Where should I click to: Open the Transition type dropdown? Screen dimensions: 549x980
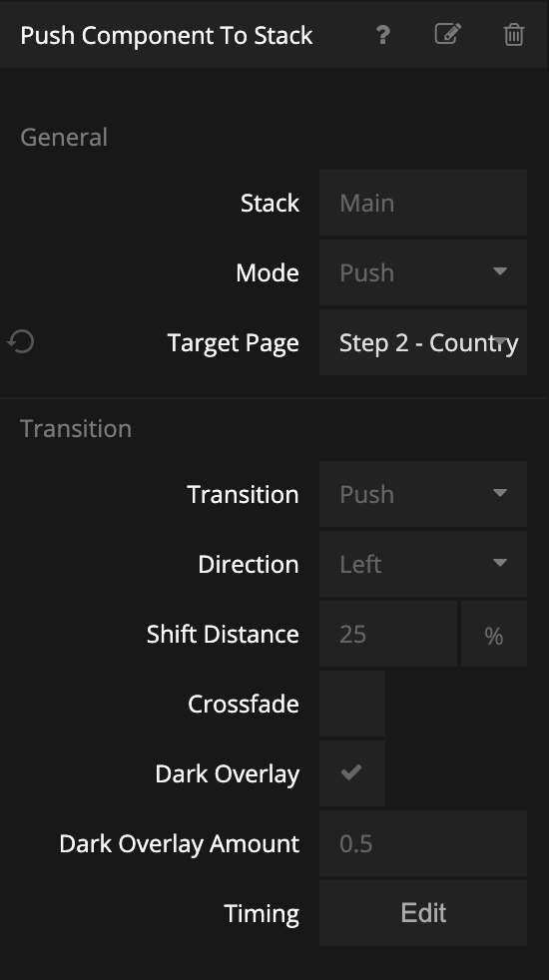coord(423,494)
